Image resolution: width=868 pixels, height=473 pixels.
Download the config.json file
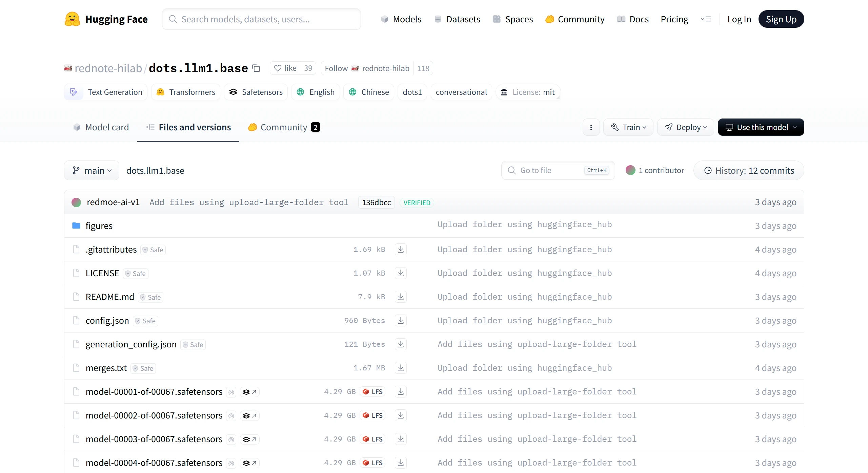[x=401, y=321]
